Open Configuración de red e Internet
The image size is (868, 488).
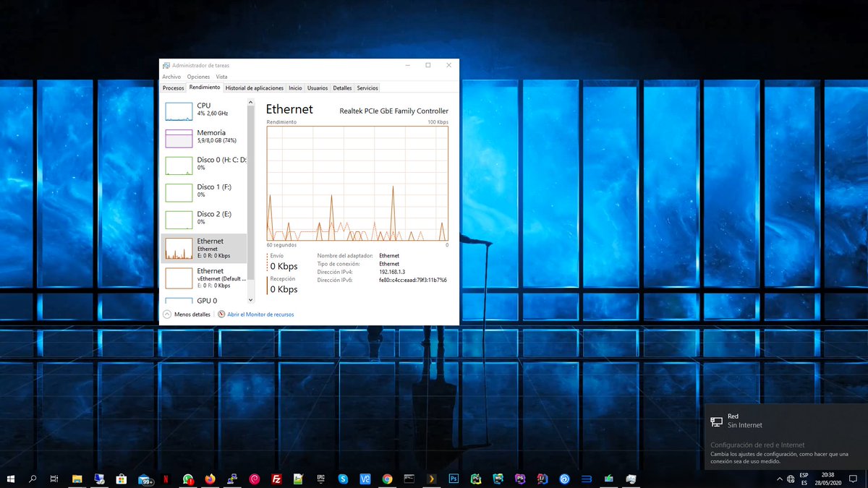coord(757,445)
